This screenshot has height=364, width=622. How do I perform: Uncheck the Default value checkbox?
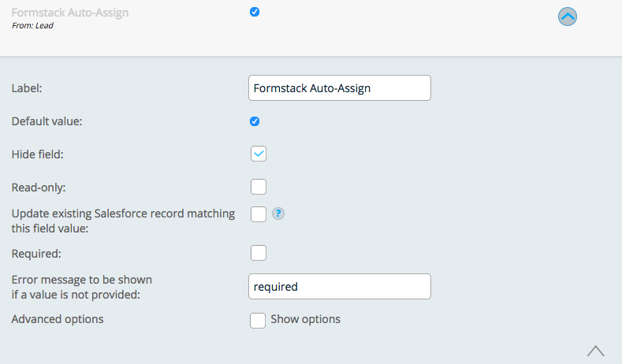254,121
